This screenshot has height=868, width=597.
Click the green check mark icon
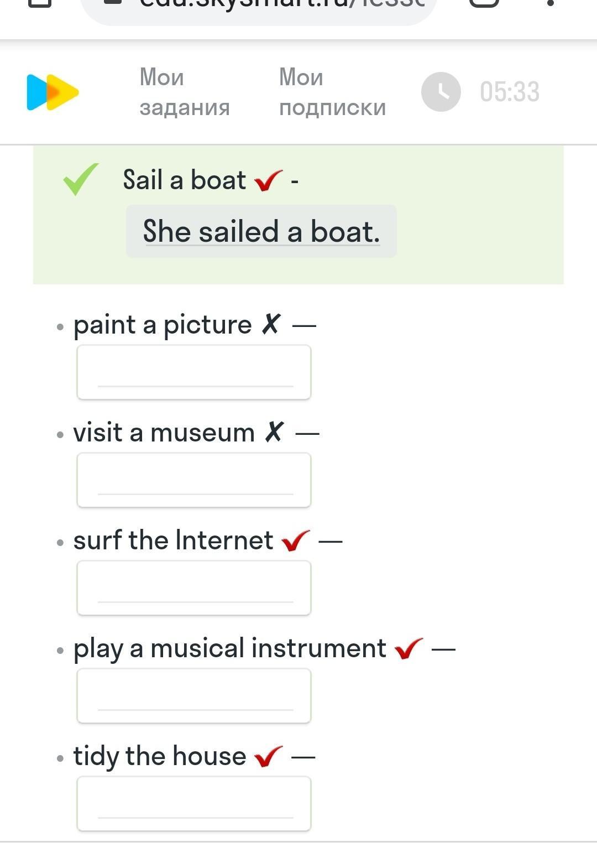pos(81,179)
